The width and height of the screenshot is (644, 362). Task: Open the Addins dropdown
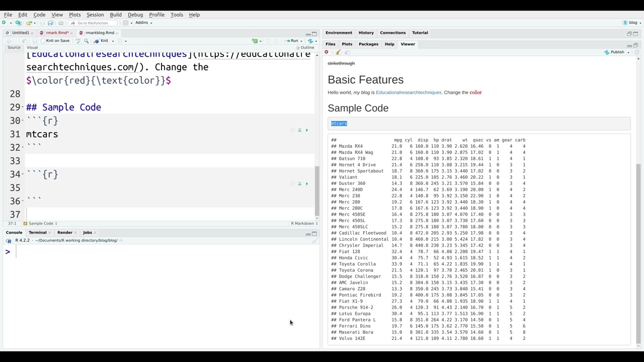pos(143,23)
